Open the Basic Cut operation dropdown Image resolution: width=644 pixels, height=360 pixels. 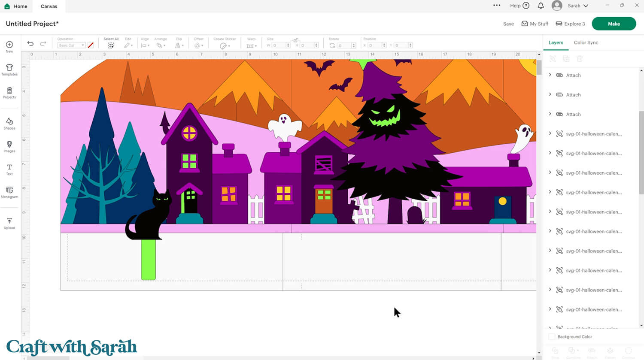(71, 45)
